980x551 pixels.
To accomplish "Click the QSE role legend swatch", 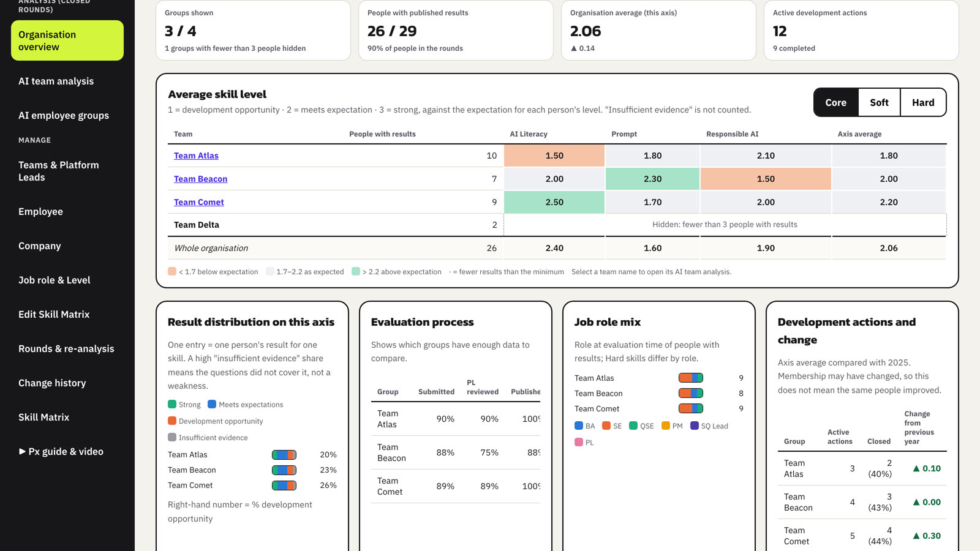I will (x=633, y=425).
